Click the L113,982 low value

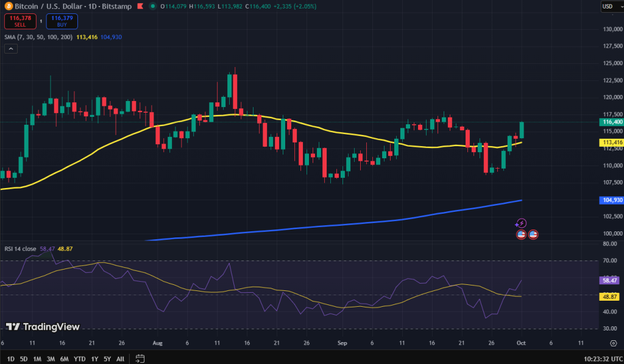click(x=230, y=6)
